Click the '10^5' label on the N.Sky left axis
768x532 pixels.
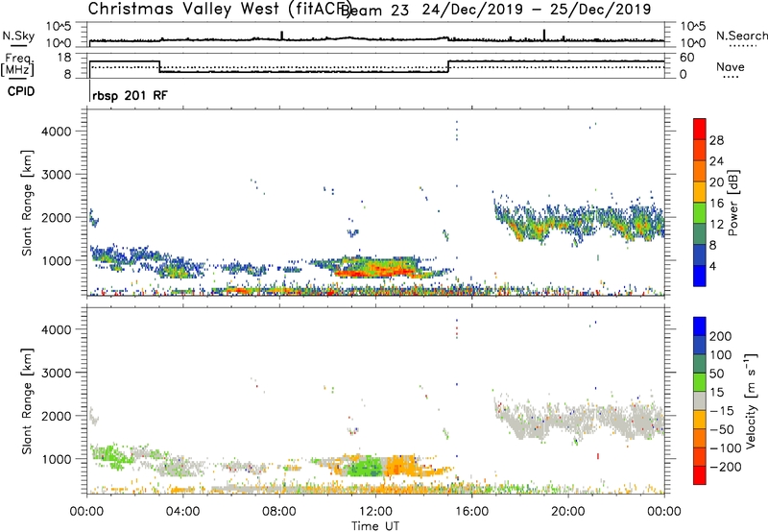tap(59, 27)
